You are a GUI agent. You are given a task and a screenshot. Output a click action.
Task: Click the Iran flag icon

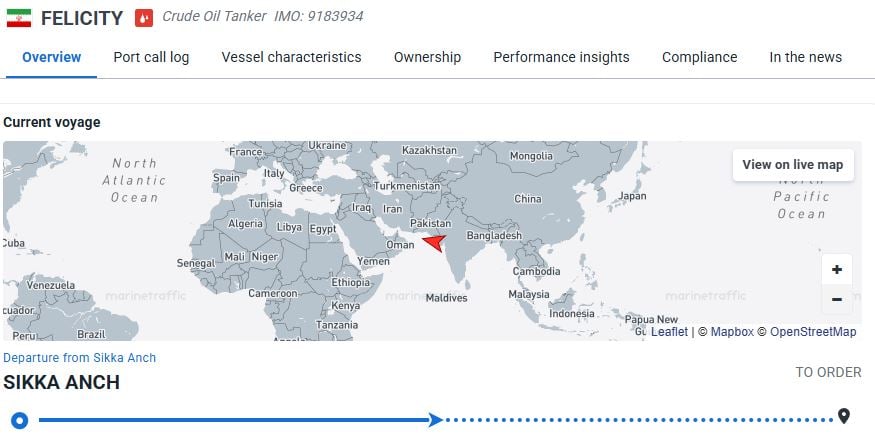tap(18, 18)
